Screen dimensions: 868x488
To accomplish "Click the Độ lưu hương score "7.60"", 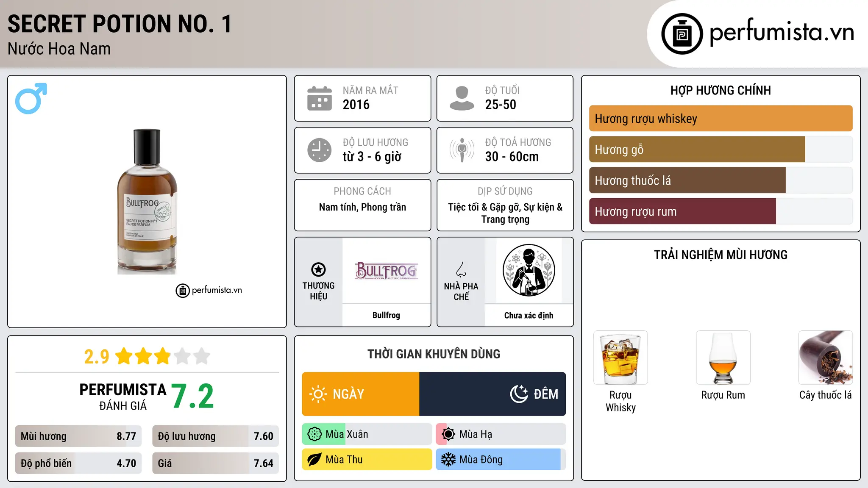I will [x=263, y=436].
